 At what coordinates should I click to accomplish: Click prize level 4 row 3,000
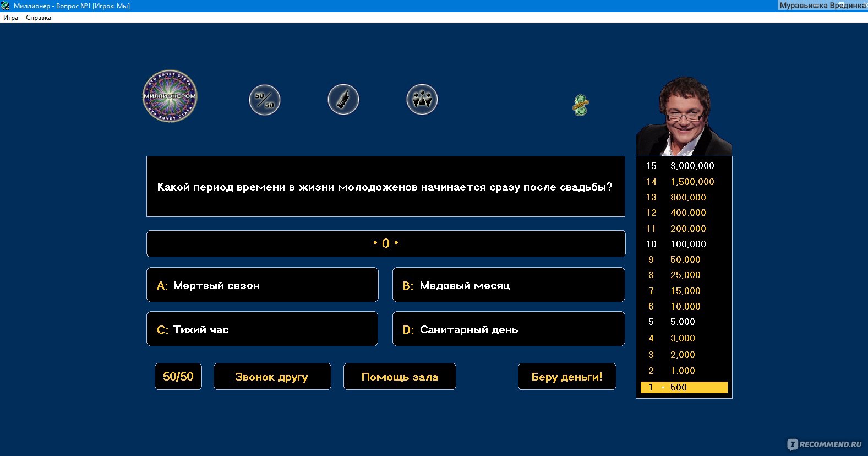(x=684, y=338)
